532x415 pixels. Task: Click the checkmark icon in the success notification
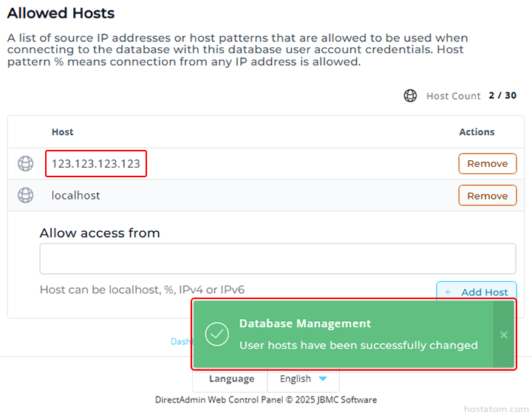click(216, 334)
